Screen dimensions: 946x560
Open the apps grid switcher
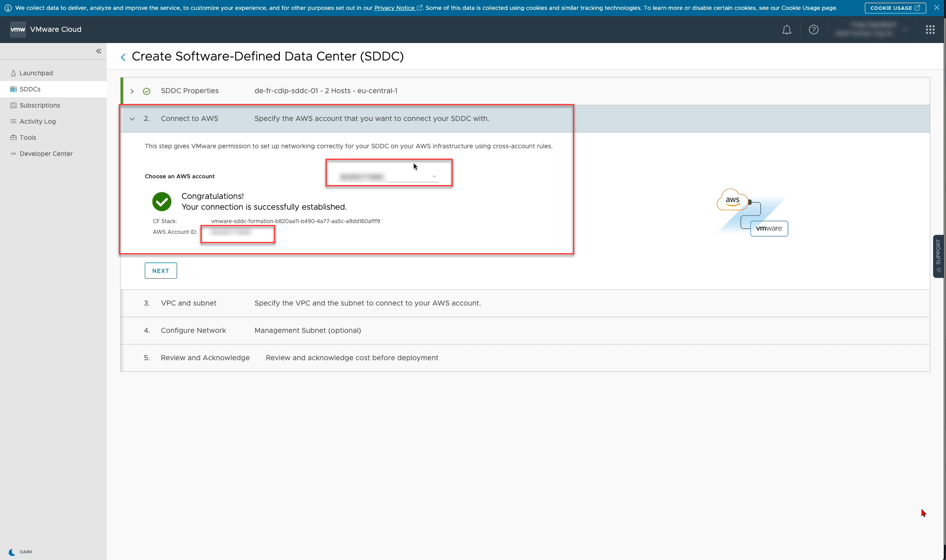tap(930, 30)
